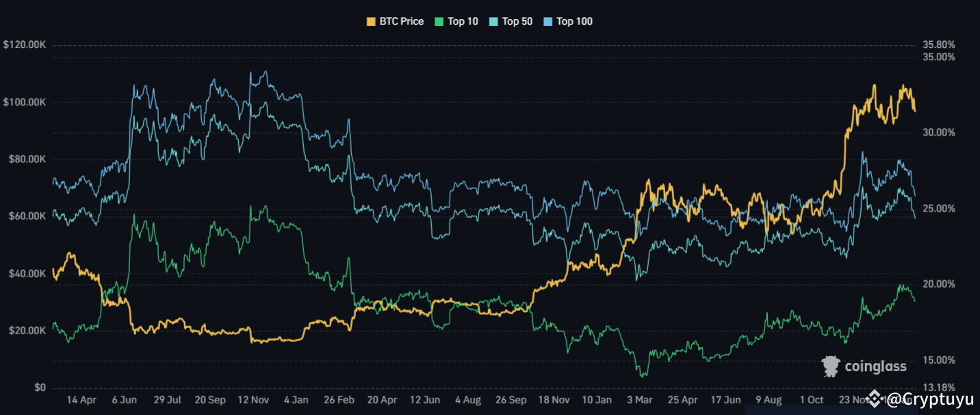Click the teal Top 50 legend square
This screenshot has width=980, height=415.
pos(493,21)
